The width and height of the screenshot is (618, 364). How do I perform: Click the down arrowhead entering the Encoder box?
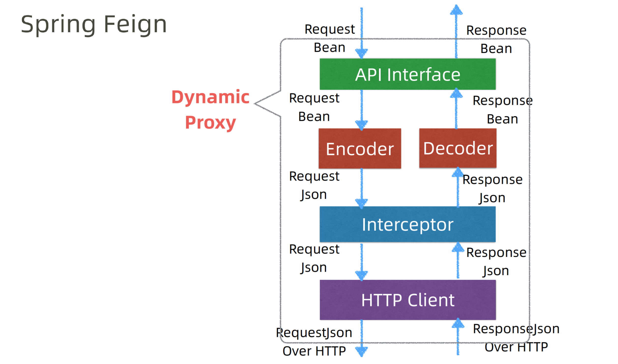[x=361, y=124]
